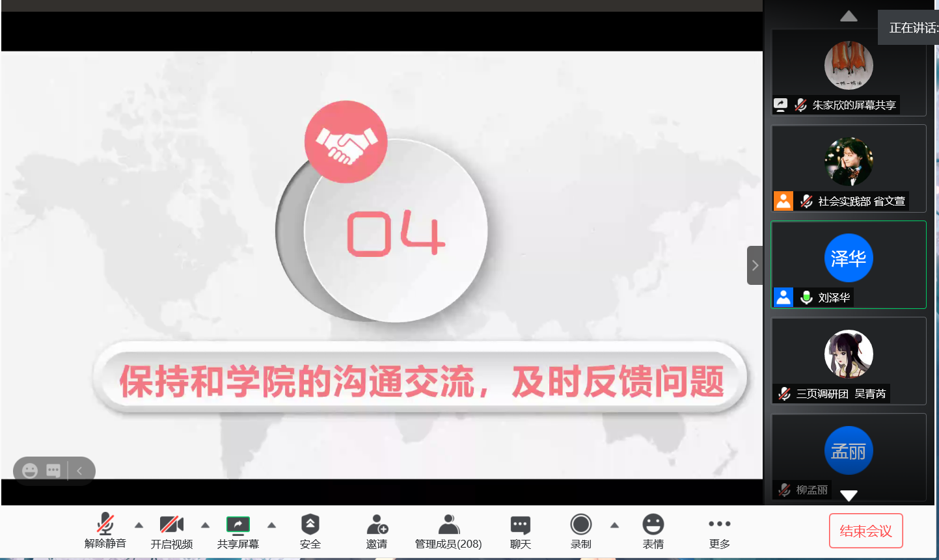Click the 安全 shield icon
The width and height of the screenshot is (939, 560).
pos(310,525)
